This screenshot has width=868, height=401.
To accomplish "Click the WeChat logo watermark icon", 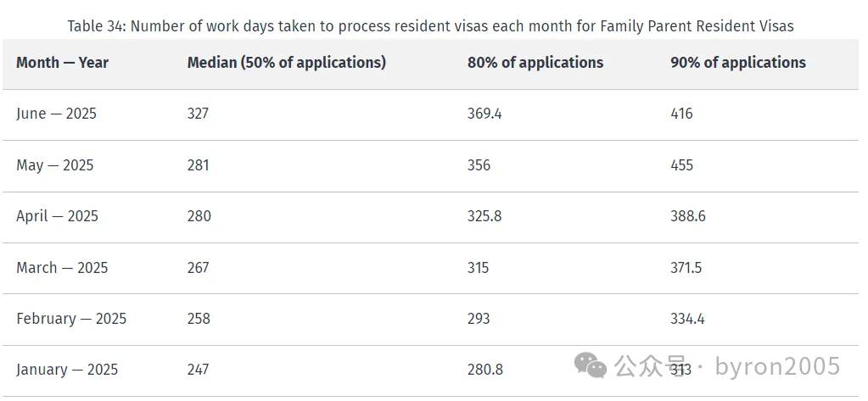I will [591, 365].
